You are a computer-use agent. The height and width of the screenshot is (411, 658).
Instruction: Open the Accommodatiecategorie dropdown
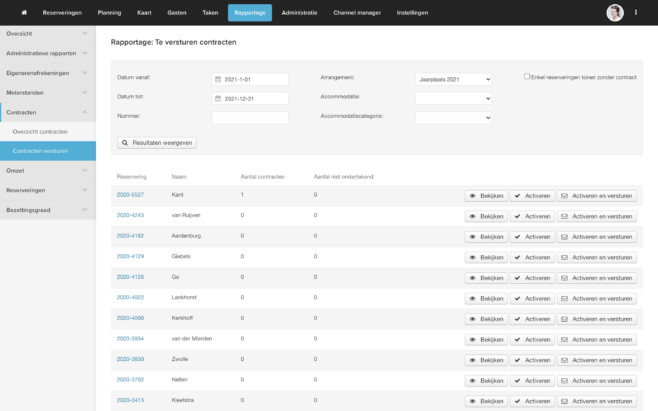(453, 117)
